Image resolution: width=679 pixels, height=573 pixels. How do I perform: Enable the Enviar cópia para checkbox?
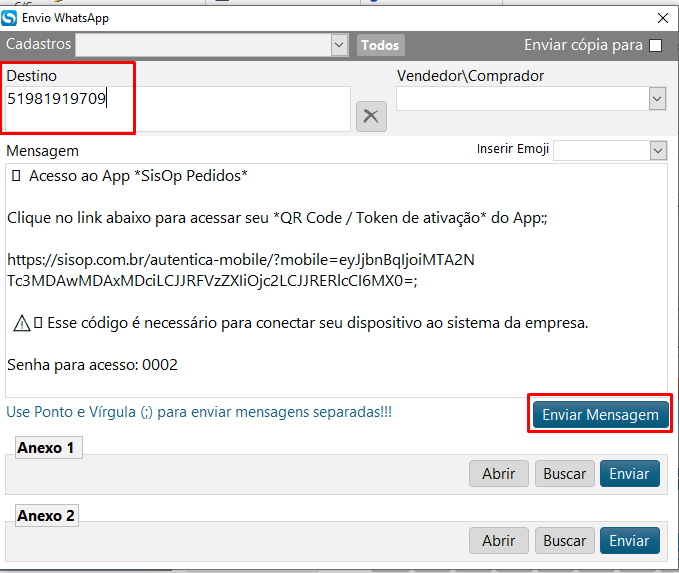pyautogui.click(x=656, y=45)
